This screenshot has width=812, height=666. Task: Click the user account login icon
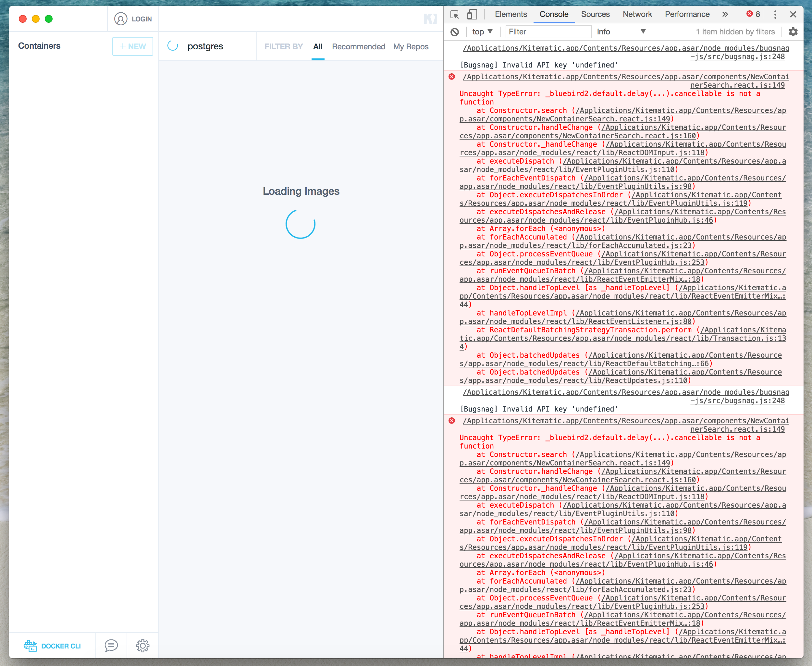120,19
